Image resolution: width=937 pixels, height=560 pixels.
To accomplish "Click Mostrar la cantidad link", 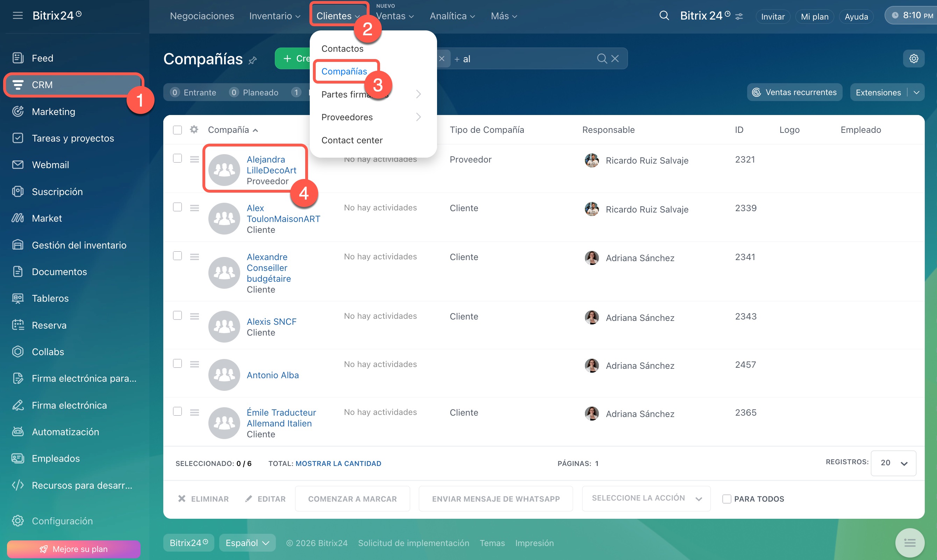I will [338, 463].
